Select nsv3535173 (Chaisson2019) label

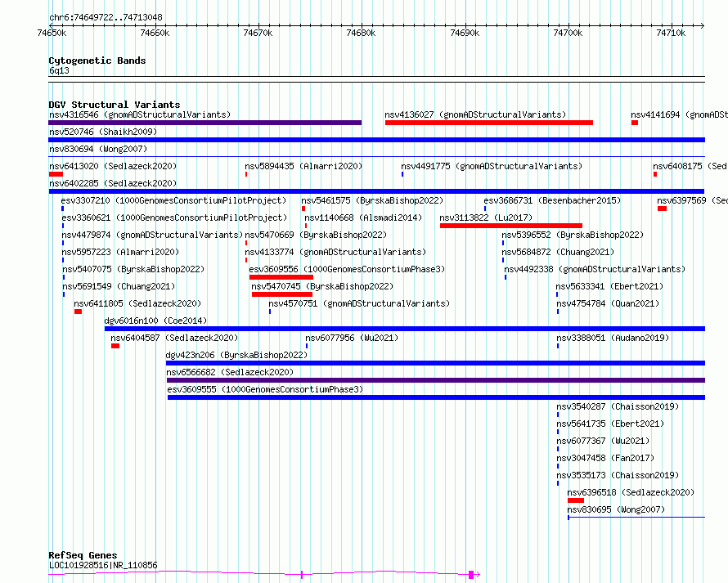pos(618,475)
